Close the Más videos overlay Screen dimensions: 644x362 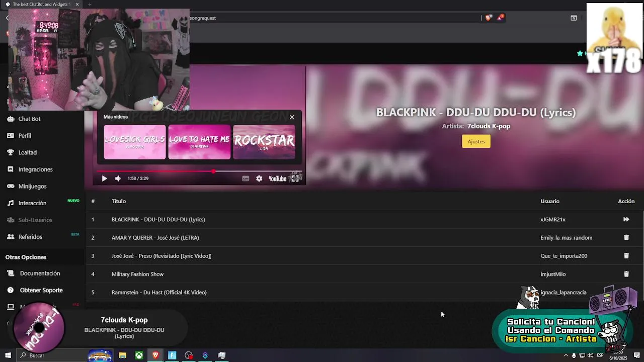tap(292, 117)
